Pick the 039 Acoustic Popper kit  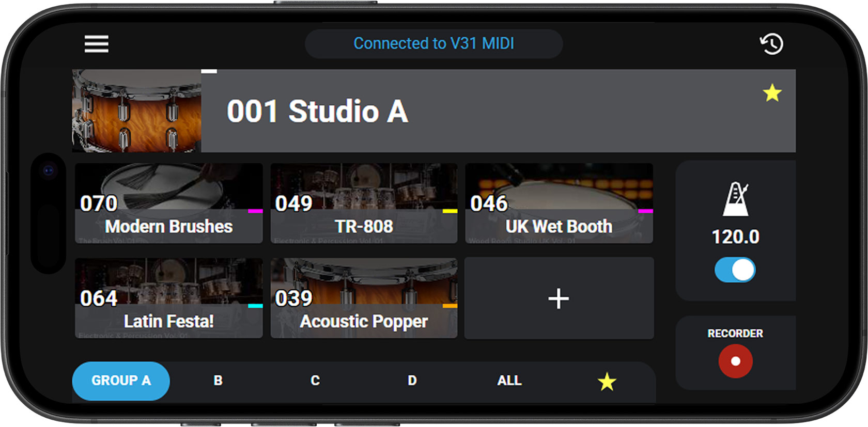(x=364, y=298)
